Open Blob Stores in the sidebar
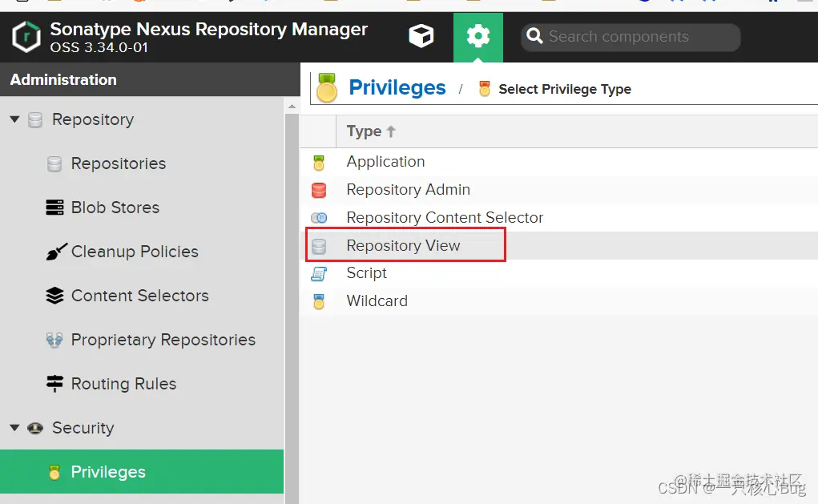818x504 pixels. click(x=115, y=208)
